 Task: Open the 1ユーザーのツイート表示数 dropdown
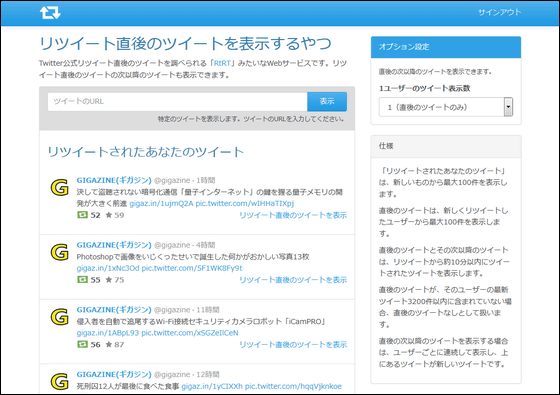pyautogui.click(x=446, y=107)
